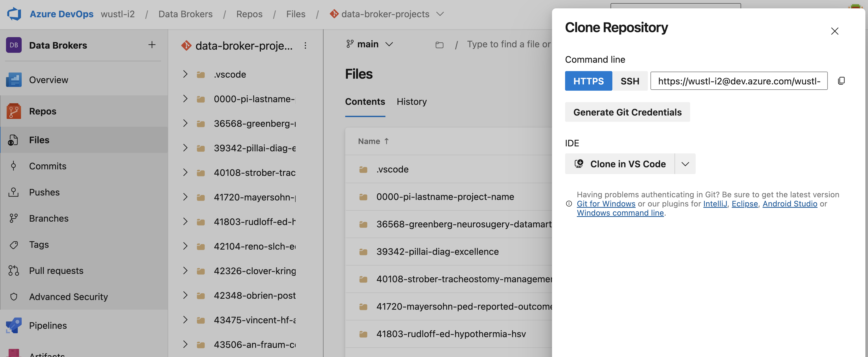Click the Repos icon in sidebar
Screen dimensions: 868x357
(x=14, y=111)
